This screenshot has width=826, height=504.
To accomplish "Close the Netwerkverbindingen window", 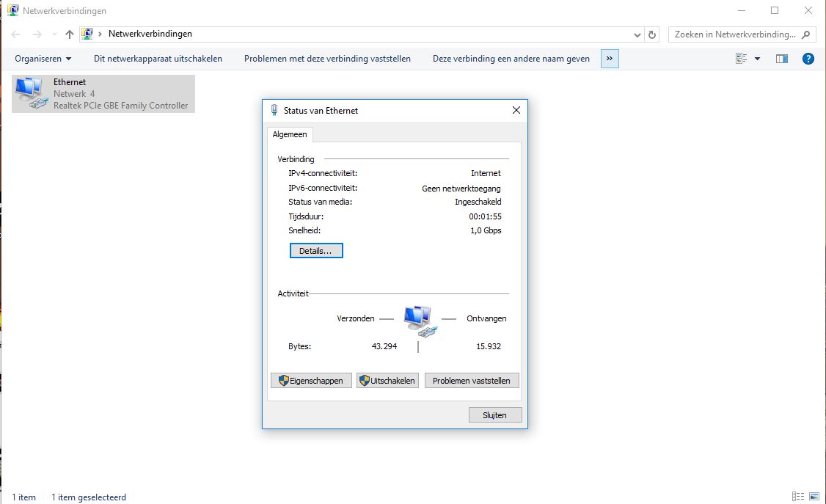I will 808,10.
